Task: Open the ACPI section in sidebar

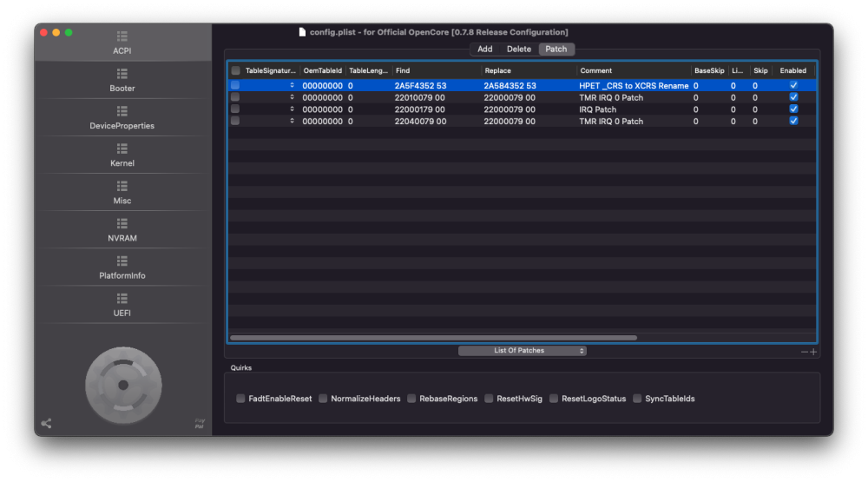Action: [122, 43]
